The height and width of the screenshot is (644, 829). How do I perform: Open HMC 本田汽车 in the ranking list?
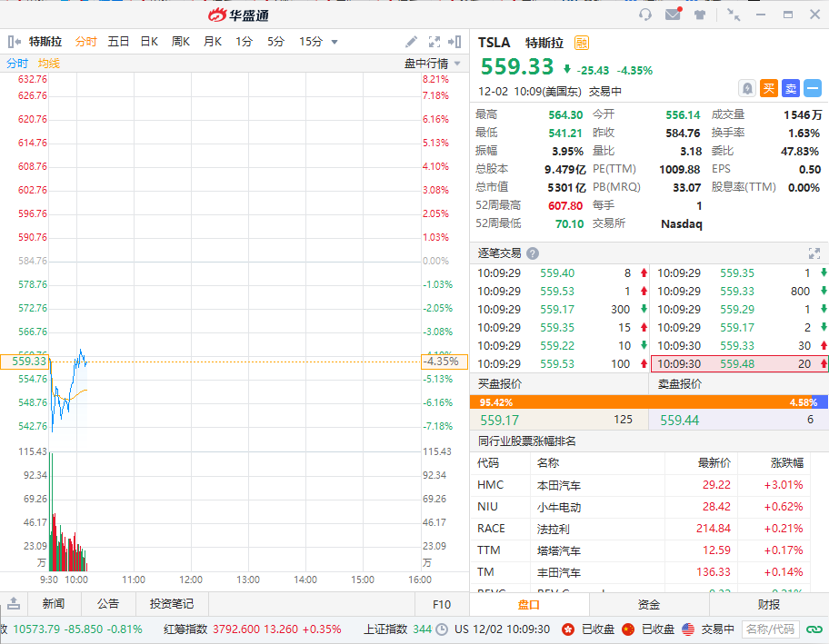(559, 485)
